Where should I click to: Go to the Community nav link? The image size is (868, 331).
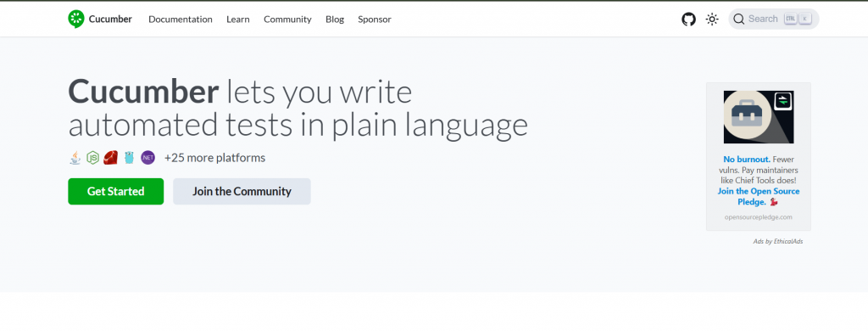287,19
